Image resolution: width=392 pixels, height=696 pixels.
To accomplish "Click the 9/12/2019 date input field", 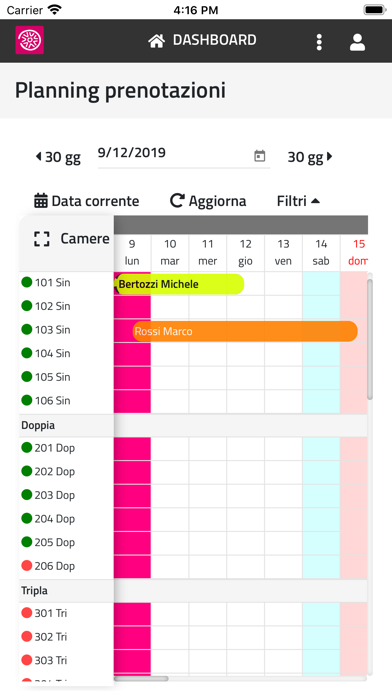I will click(184, 155).
